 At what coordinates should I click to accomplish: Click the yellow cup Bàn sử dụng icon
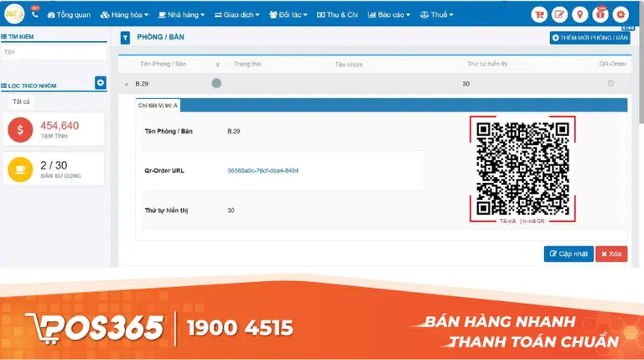20,170
